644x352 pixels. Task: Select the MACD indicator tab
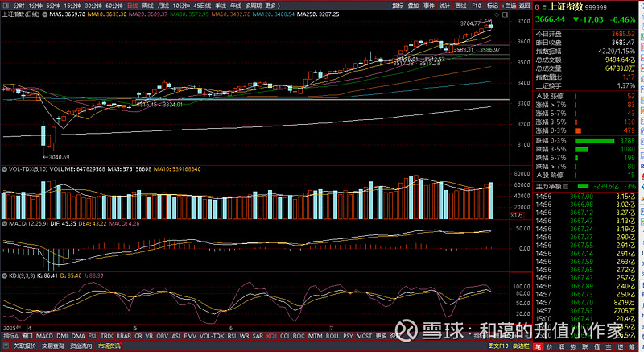(43, 335)
